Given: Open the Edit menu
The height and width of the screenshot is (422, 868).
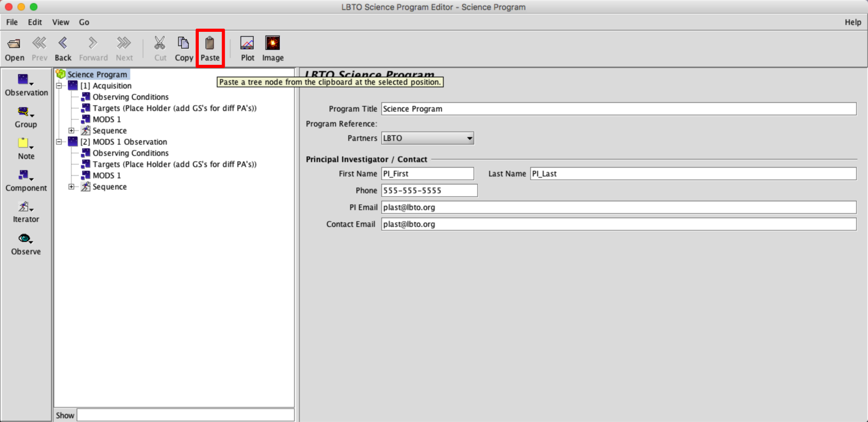Looking at the screenshot, I should 35,22.
